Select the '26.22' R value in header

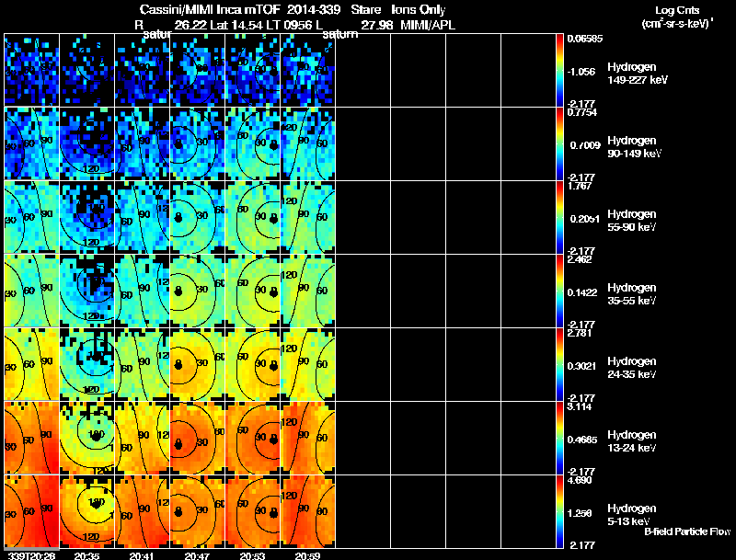click(190, 25)
